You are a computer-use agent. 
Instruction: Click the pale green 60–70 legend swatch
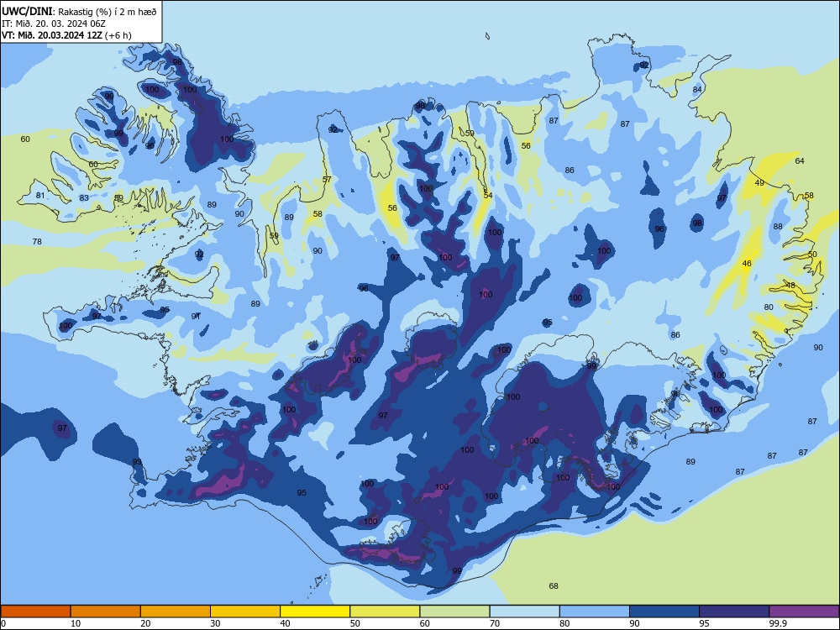click(454, 612)
